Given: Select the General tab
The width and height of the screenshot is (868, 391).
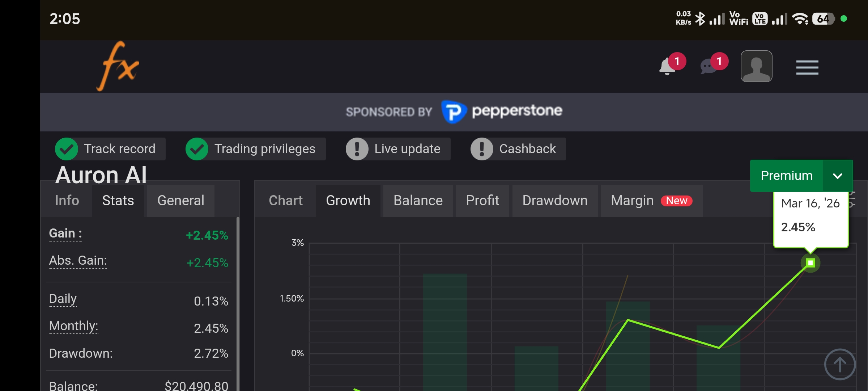Looking at the screenshot, I should coord(180,201).
